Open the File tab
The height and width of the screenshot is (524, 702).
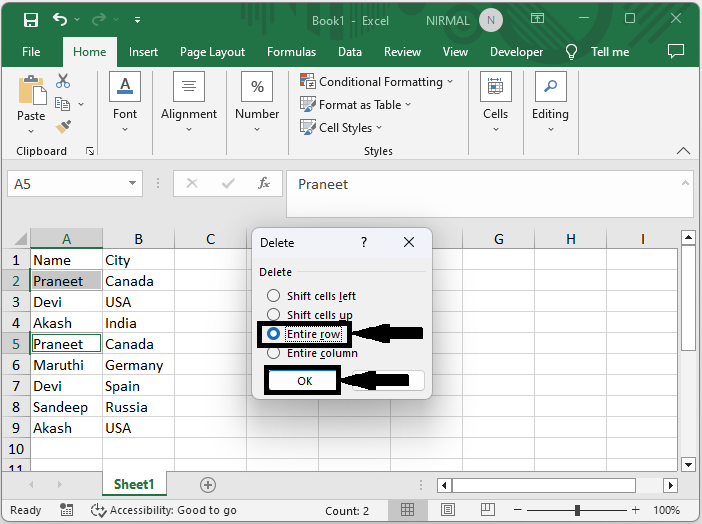click(x=31, y=52)
